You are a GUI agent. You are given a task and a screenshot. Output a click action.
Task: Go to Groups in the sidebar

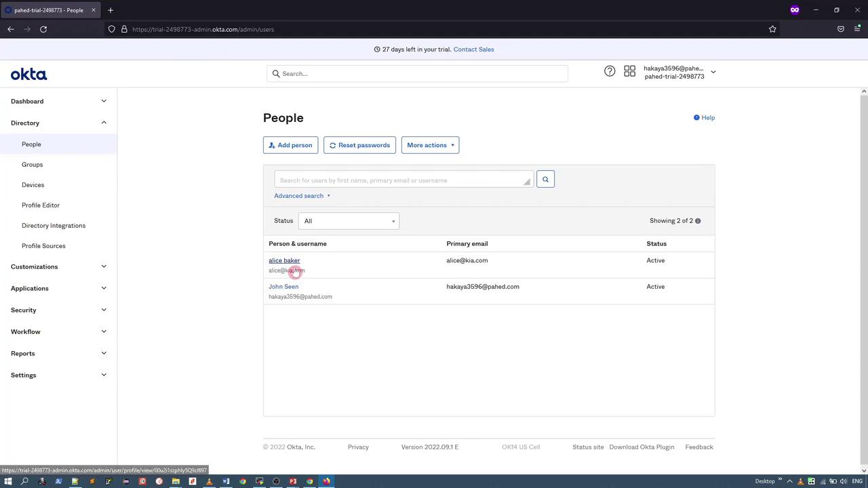tap(32, 165)
